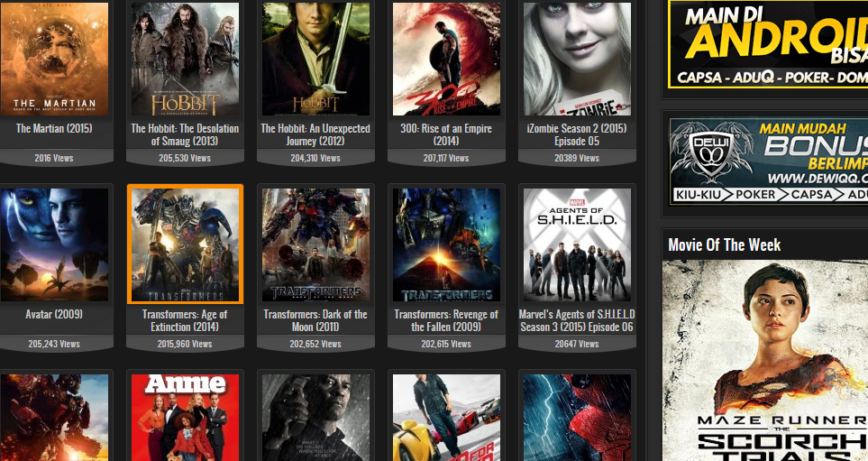The height and width of the screenshot is (461, 868).
Task: Open Transformers Age of Extinction poster
Action: pyautogui.click(x=185, y=244)
